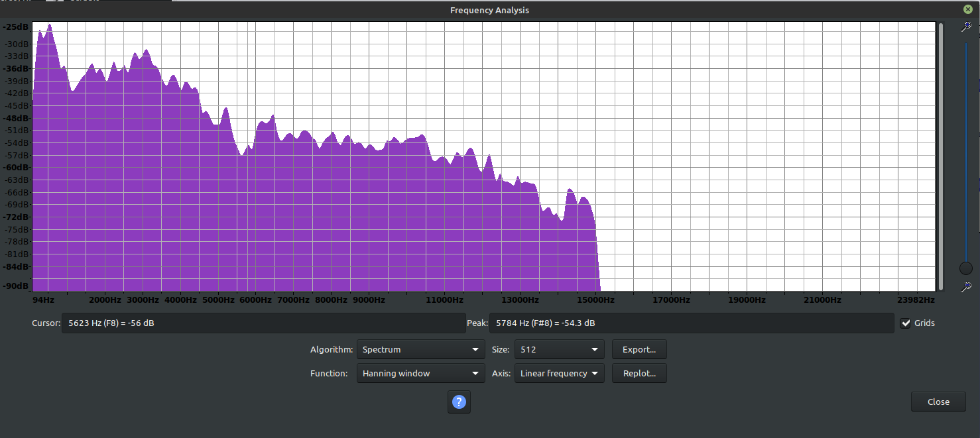This screenshot has height=438, width=980.
Task: Click the zoom-out magnifier below the vertical slider
Action: [966, 286]
